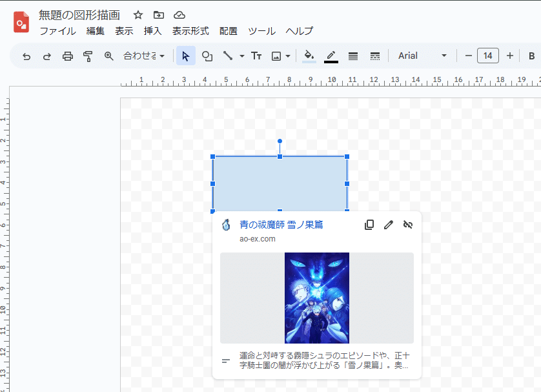
Task: Open the zoom magnifier tool
Action: point(108,56)
